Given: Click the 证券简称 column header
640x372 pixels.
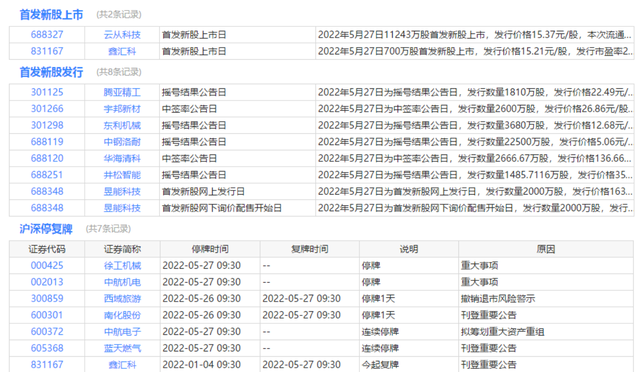Looking at the screenshot, I should [x=122, y=249].
